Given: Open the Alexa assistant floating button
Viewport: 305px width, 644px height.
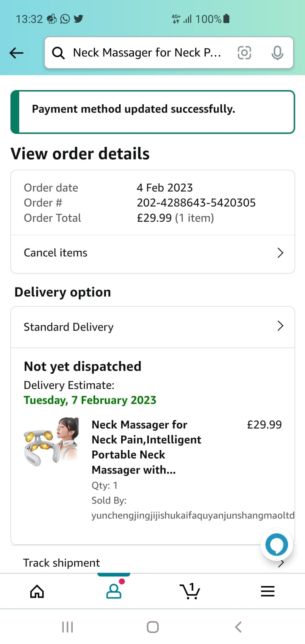Looking at the screenshot, I should pyautogui.click(x=276, y=545).
